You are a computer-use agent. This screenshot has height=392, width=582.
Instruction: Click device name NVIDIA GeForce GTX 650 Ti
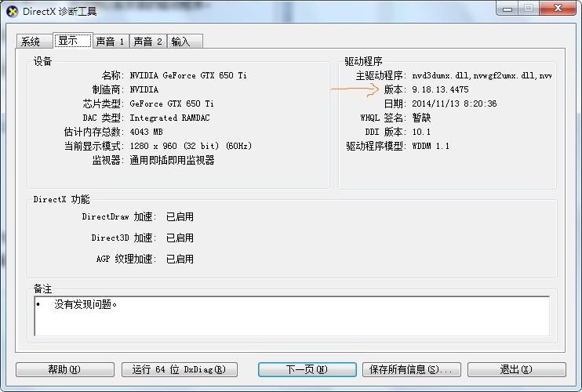point(188,75)
